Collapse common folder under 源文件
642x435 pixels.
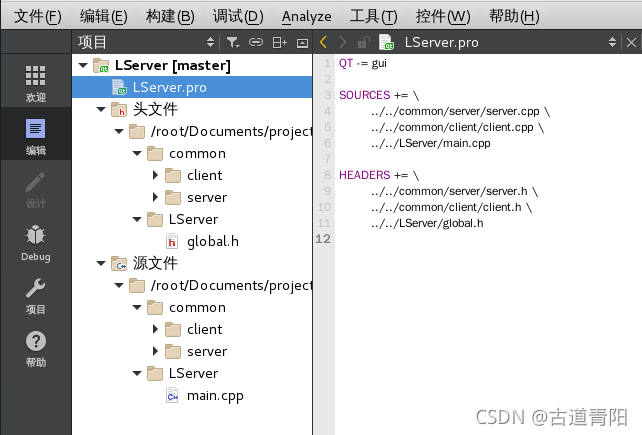pyautogui.click(x=137, y=308)
